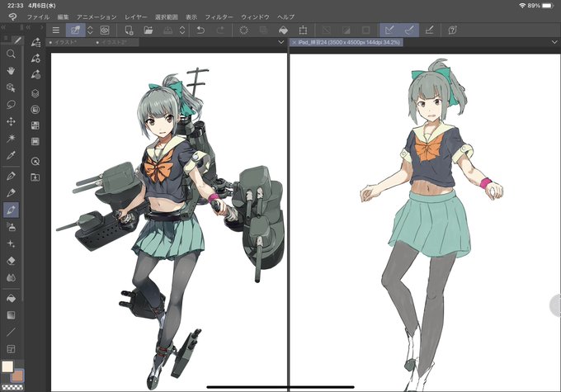
Task: Select the Operation object tool
Action: point(11,87)
